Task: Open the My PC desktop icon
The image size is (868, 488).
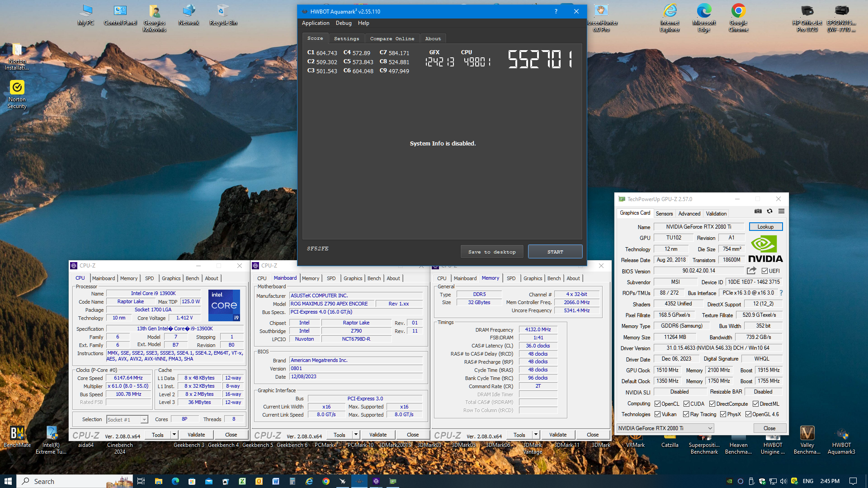Action: tap(85, 15)
